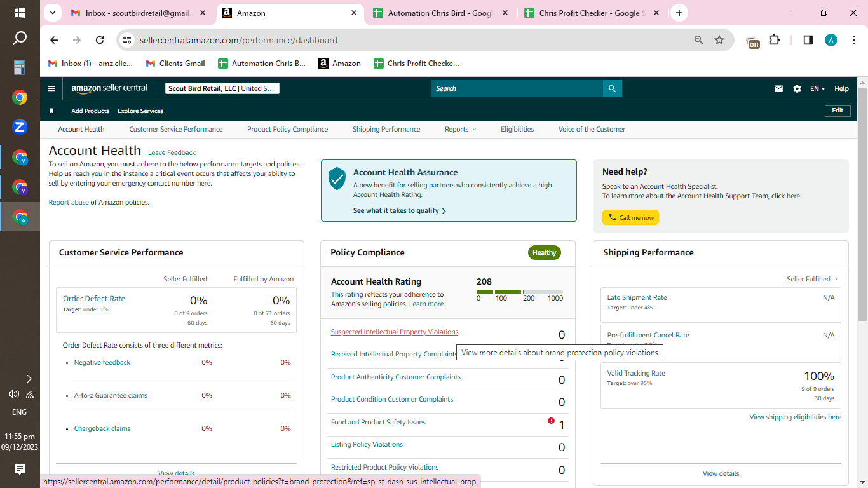Click the Account Health Rating progress bar
868x488 pixels.
coord(520,292)
